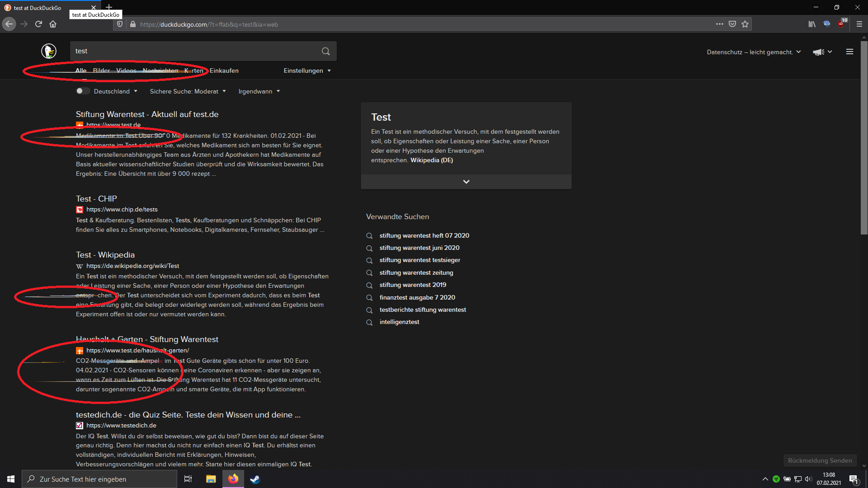868x488 pixels.
Task: Open Steam from taskbar
Action: [255, 479]
